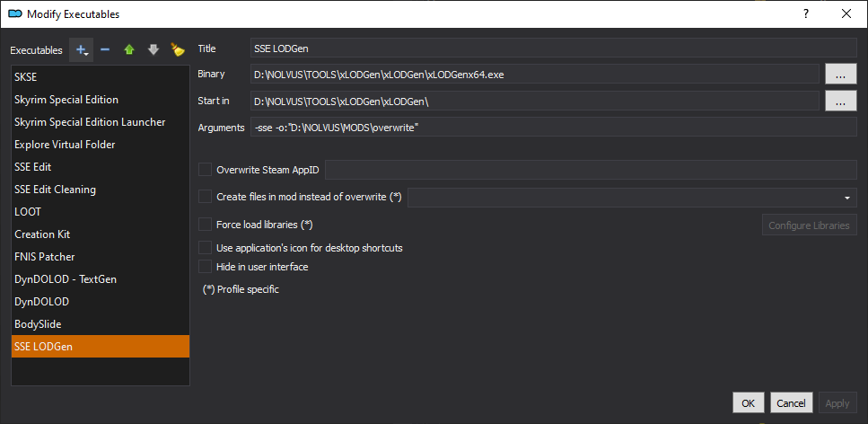Browse for Start in folder
868x424 pixels.
click(x=841, y=102)
